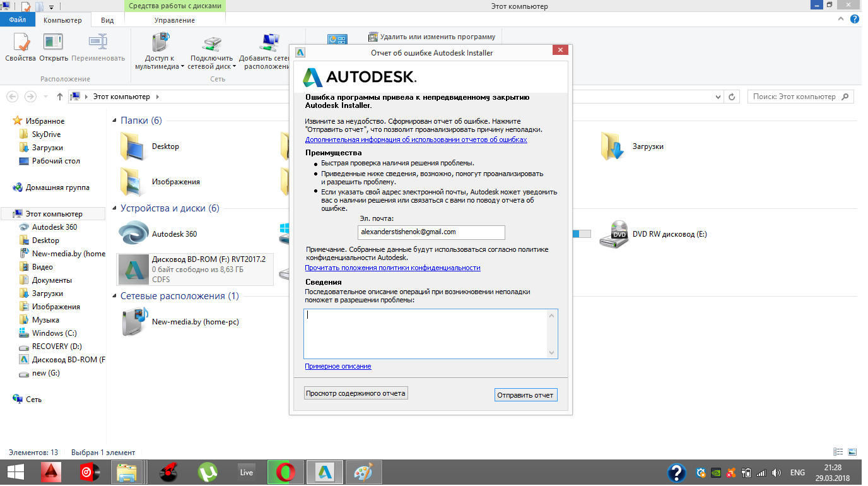Click the Сведения description text area
Image resolution: width=868 pixels, height=486 pixels.
pyautogui.click(x=430, y=333)
